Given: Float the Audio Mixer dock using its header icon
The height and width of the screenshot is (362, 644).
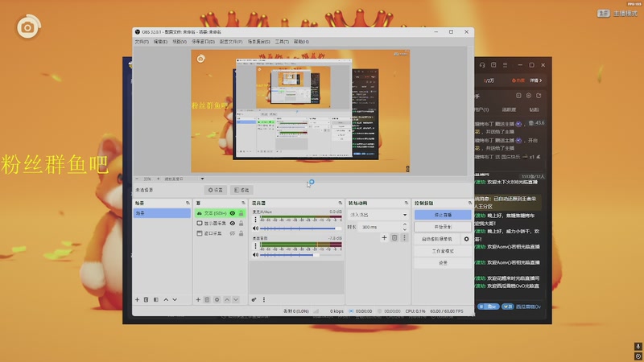Looking at the screenshot, I should (340, 203).
